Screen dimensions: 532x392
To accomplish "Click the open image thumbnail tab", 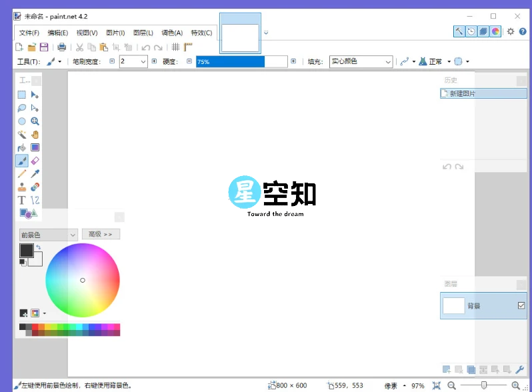I will [240, 33].
